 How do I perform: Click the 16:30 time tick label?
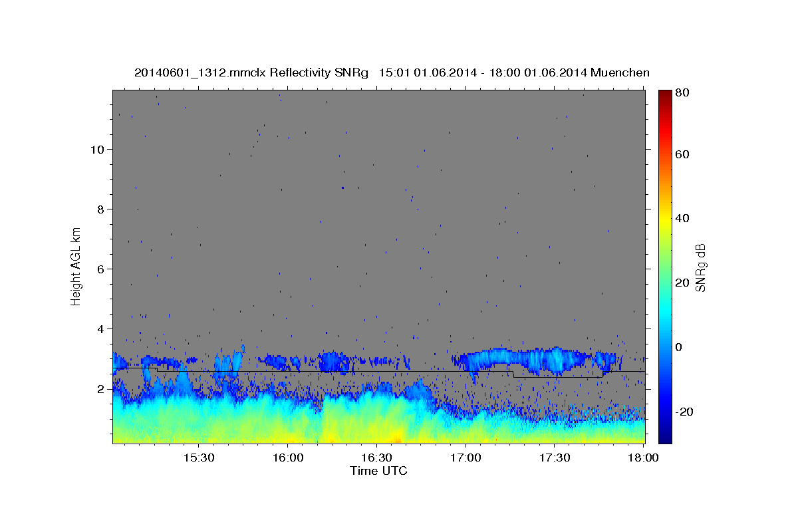pyautogui.click(x=376, y=458)
